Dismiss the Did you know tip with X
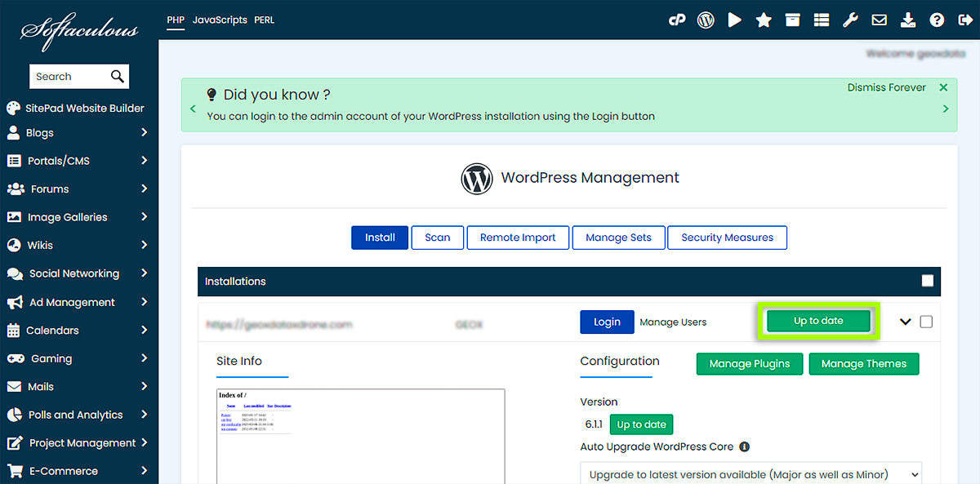The width and height of the screenshot is (980, 484). [x=943, y=87]
